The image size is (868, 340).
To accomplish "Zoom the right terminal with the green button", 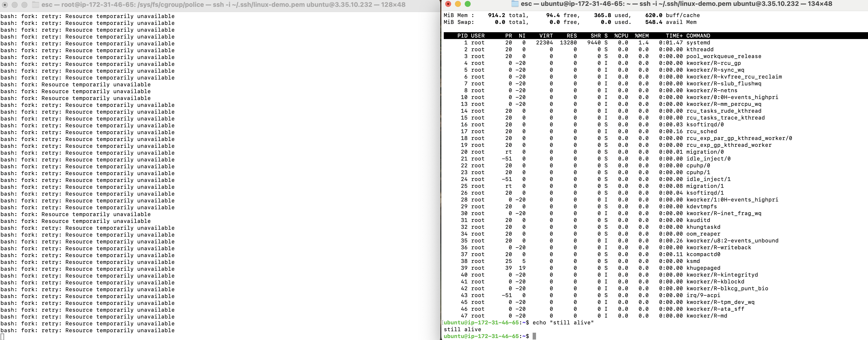I will 468,4.
